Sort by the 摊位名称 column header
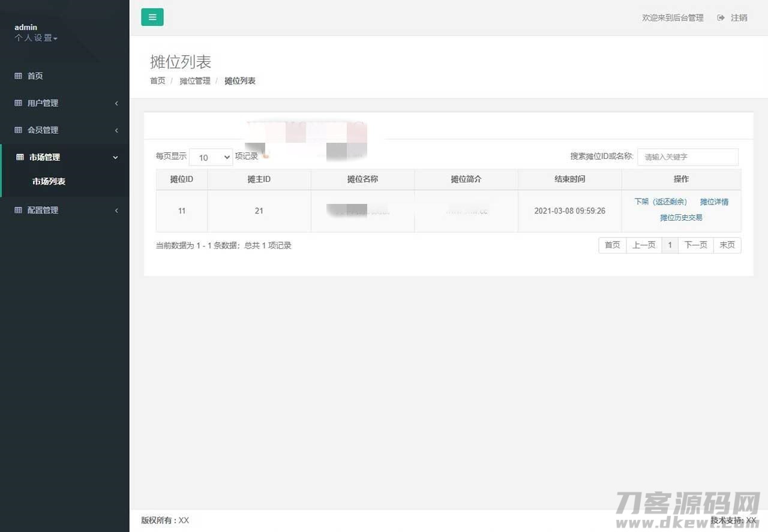Viewport: 768px width, 532px height. [x=362, y=179]
